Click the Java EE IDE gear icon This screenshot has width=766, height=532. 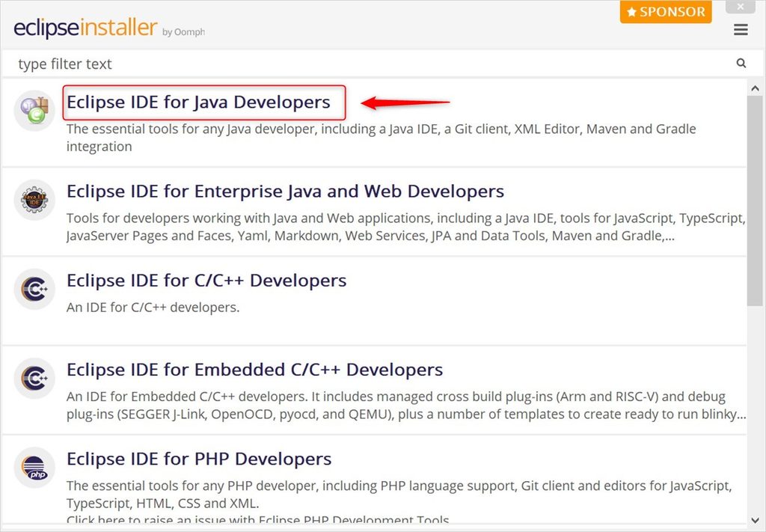point(34,200)
